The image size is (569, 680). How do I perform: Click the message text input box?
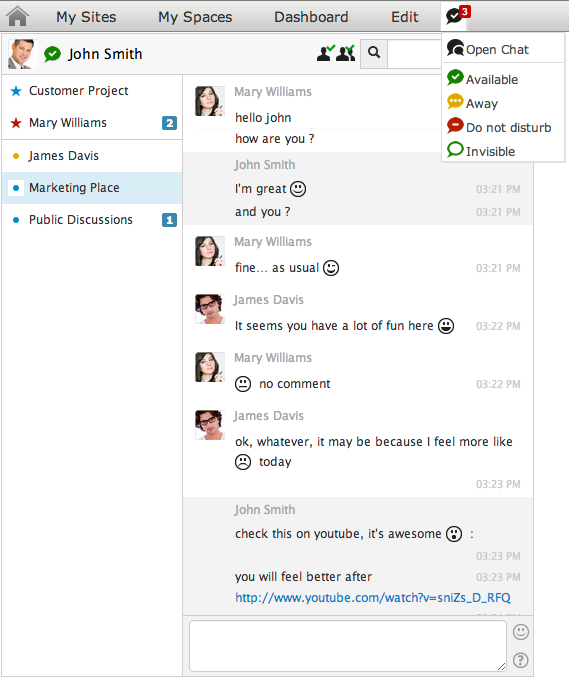[x=348, y=646]
